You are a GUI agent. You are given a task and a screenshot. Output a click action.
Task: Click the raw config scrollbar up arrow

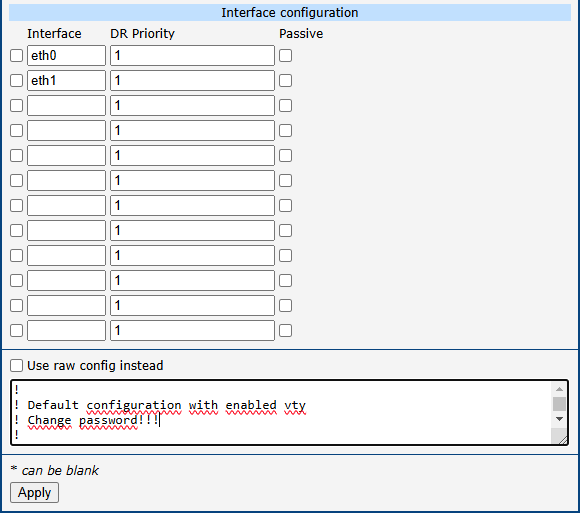pos(559,389)
